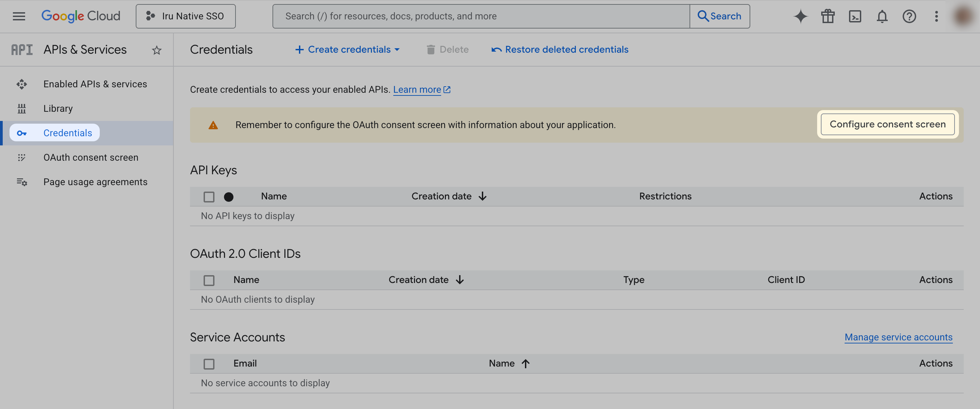Open the main navigation hamburger menu

pyautogui.click(x=19, y=16)
